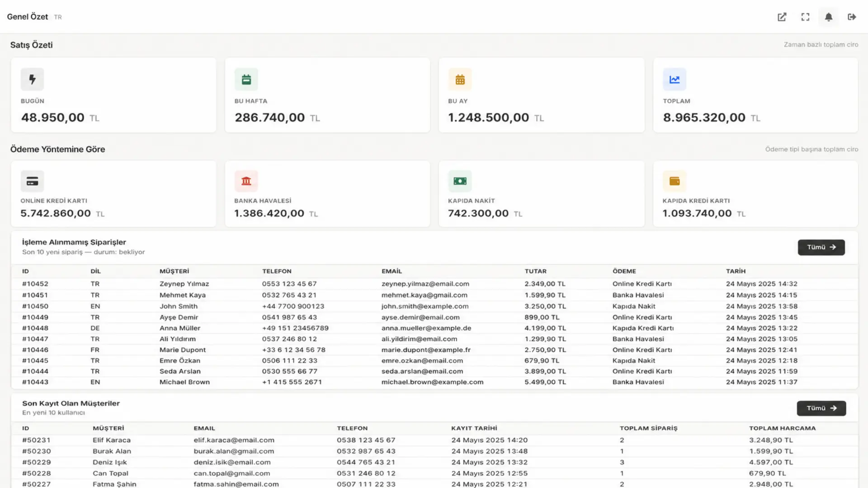
Task: Click email deniz.isik@email.com
Action: pos(232,462)
